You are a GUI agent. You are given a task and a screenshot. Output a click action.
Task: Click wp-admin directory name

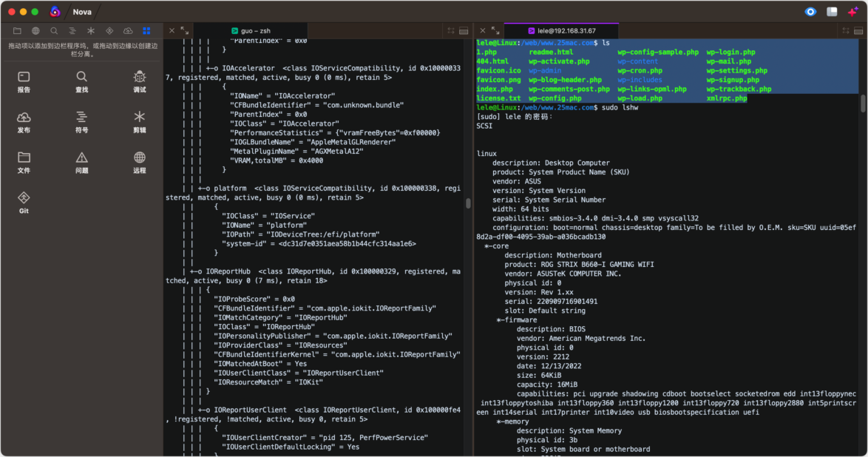(x=545, y=70)
